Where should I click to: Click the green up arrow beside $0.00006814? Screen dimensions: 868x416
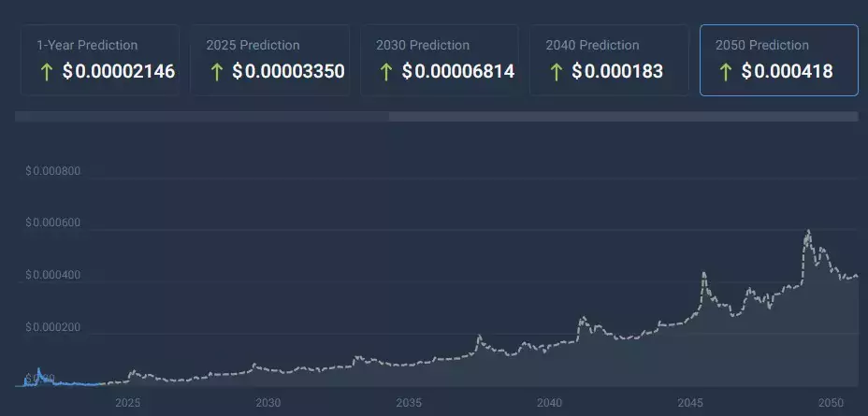click(x=386, y=71)
